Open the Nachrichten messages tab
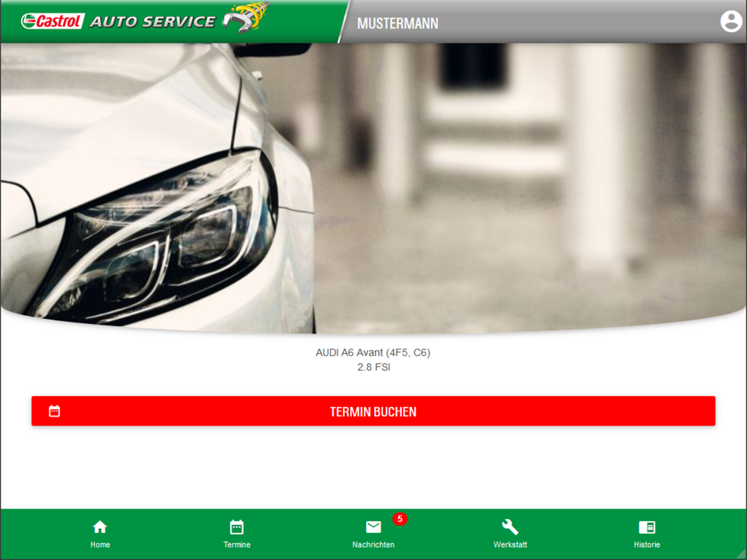Image resolution: width=747 pixels, height=560 pixels. pyautogui.click(x=373, y=534)
